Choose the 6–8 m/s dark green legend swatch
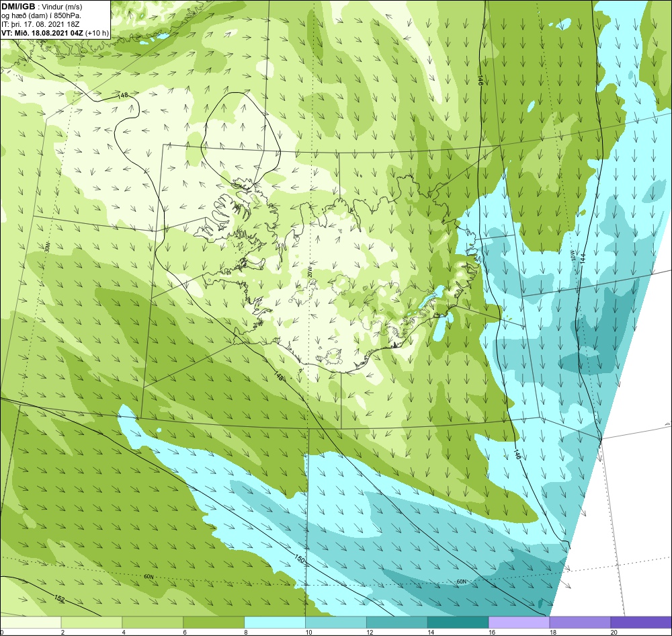Screen dimensions: 672x636 tap(214, 622)
